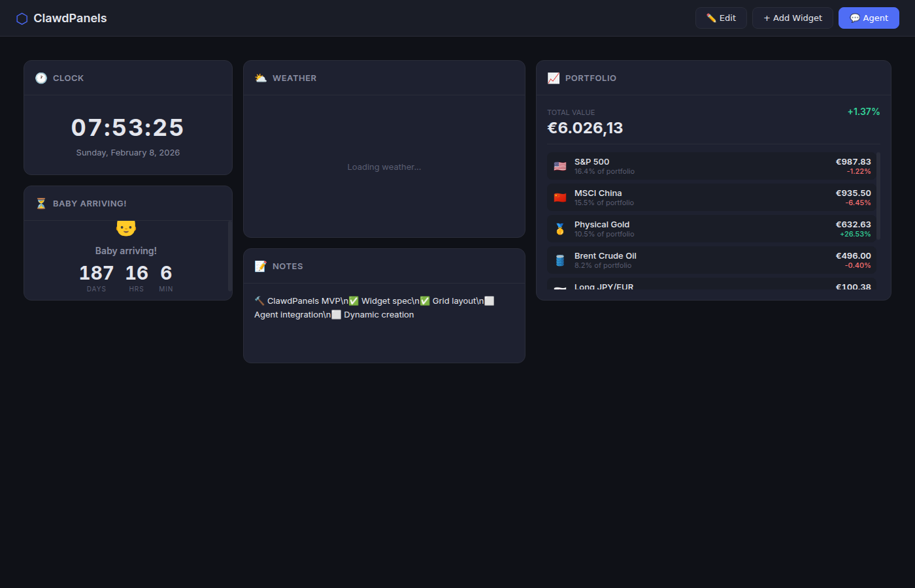This screenshot has width=915, height=588.
Task: Click the +1.37% total change value
Action: (863, 112)
